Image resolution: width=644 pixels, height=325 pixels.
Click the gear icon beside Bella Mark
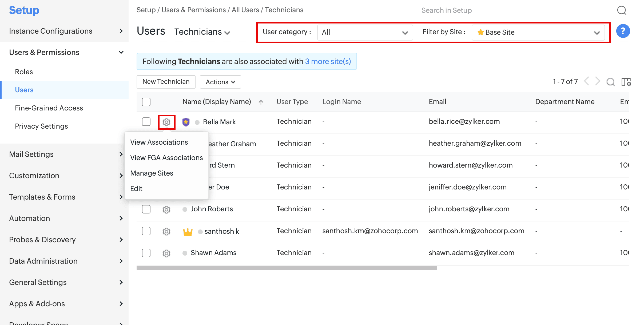(166, 122)
